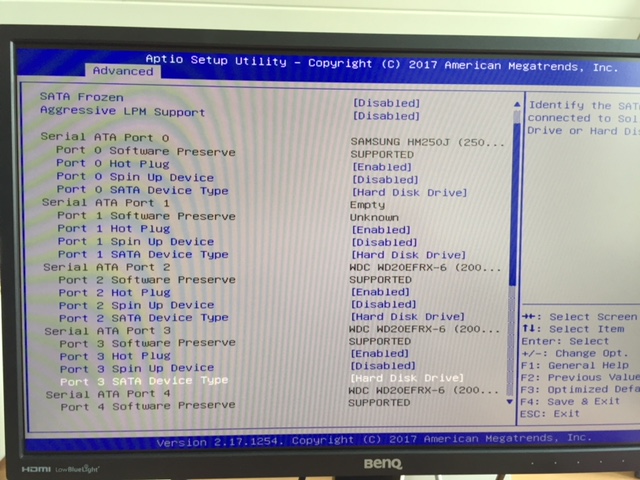Toggle SATA Frozen Disabled value
The image size is (640, 480).
point(386,103)
